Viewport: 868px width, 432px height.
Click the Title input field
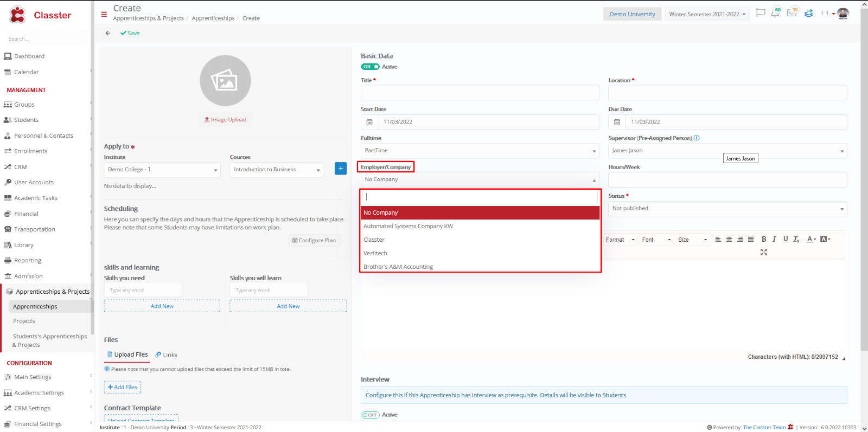[x=480, y=93]
